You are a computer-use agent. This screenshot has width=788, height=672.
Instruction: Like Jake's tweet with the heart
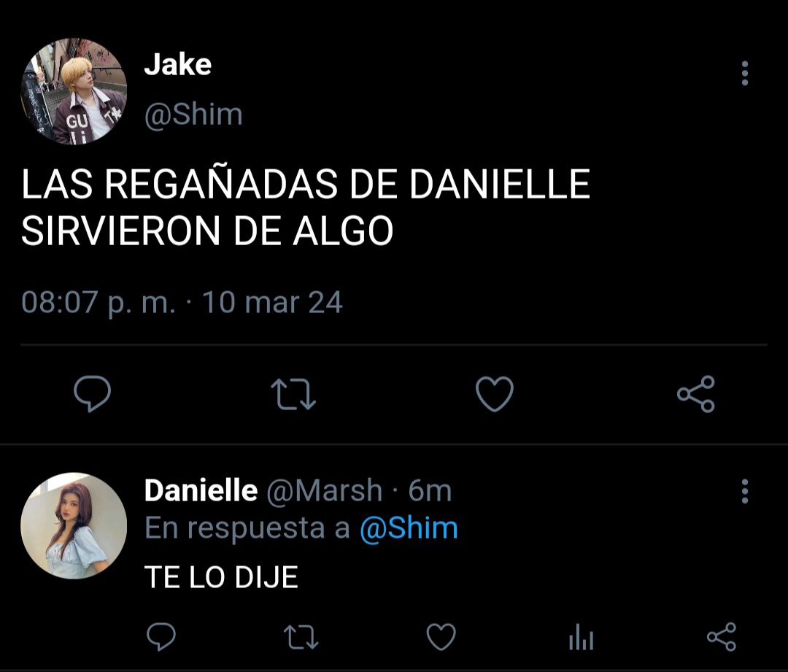(495, 393)
